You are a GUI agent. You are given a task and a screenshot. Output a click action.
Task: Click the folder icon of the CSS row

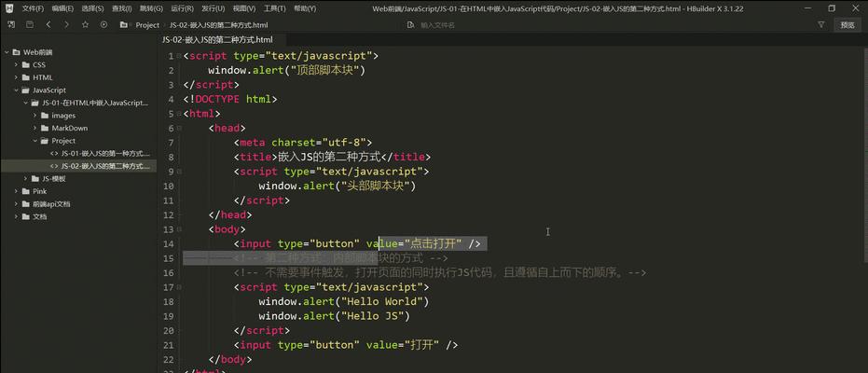(x=25, y=64)
